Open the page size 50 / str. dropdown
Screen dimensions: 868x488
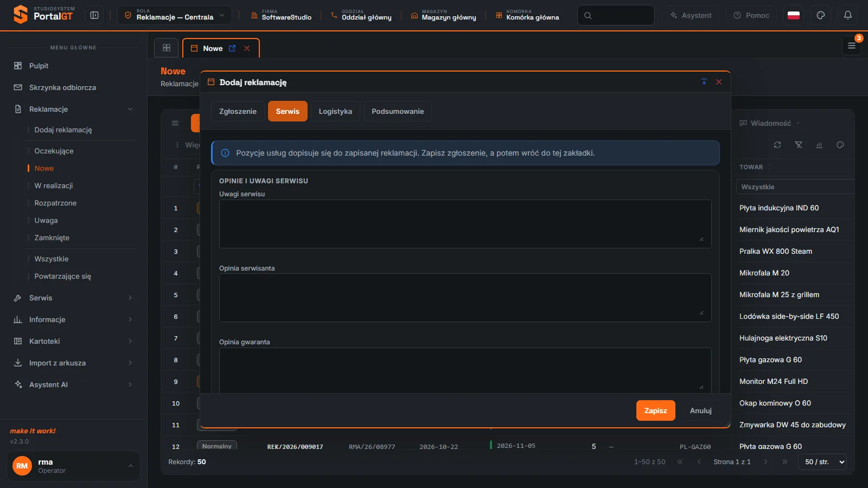click(822, 462)
